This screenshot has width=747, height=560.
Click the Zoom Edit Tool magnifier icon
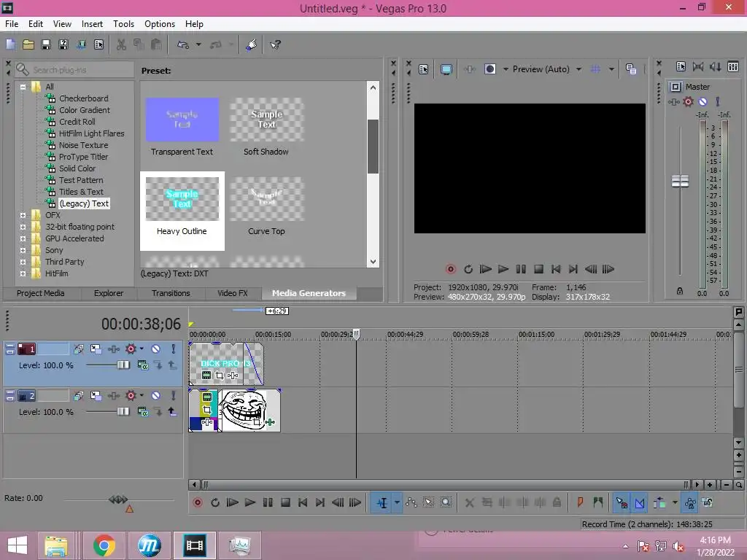[446, 502]
